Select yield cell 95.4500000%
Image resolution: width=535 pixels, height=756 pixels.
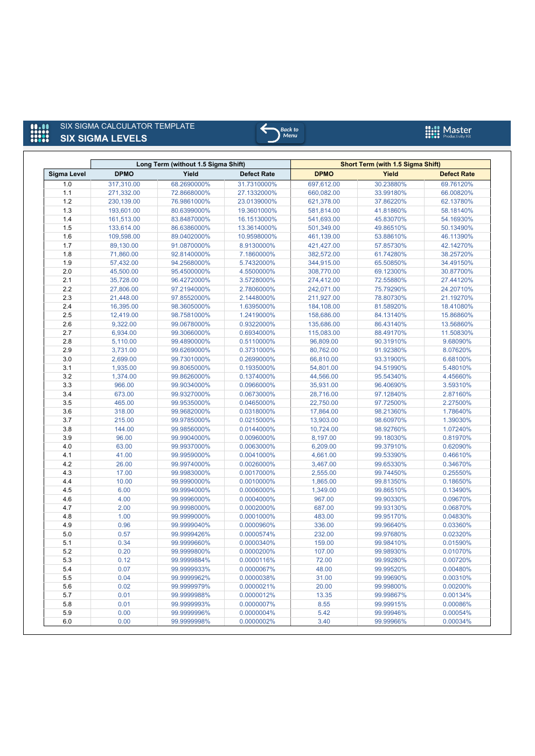(x=191, y=271)
